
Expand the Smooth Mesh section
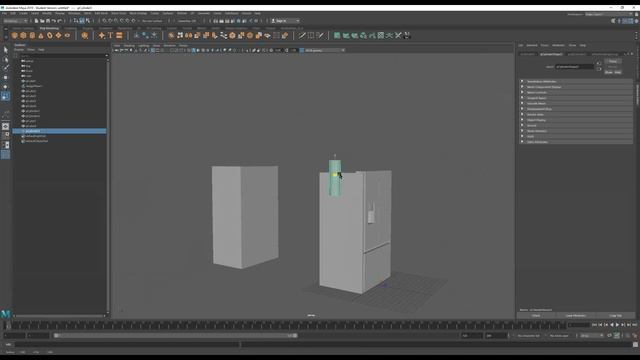point(577,104)
